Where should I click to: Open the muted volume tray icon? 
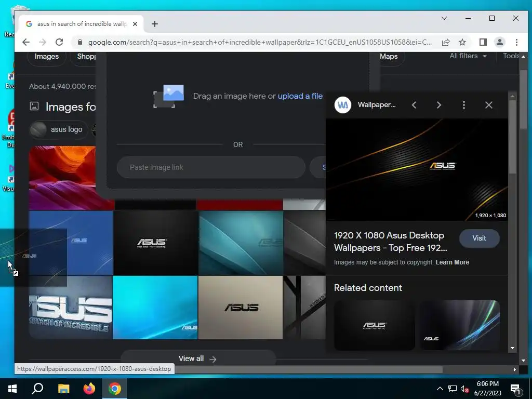tap(465, 389)
